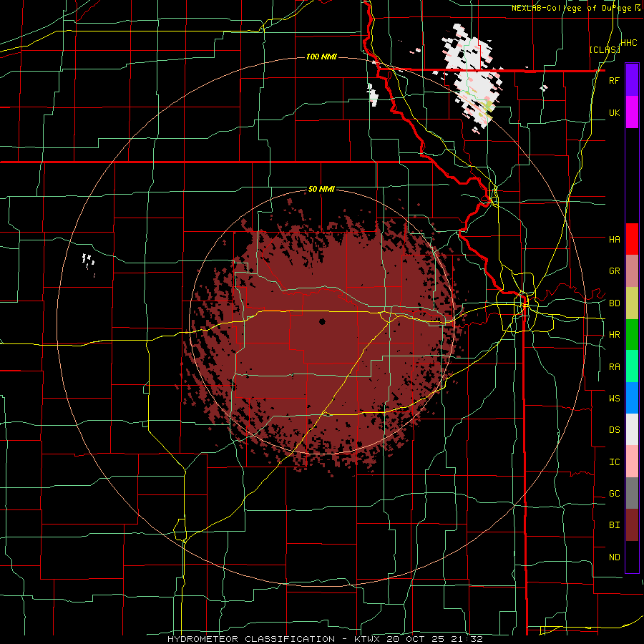This screenshot has height=644, width=644.
Task: Click the ND legend label
Action: tap(614, 557)
